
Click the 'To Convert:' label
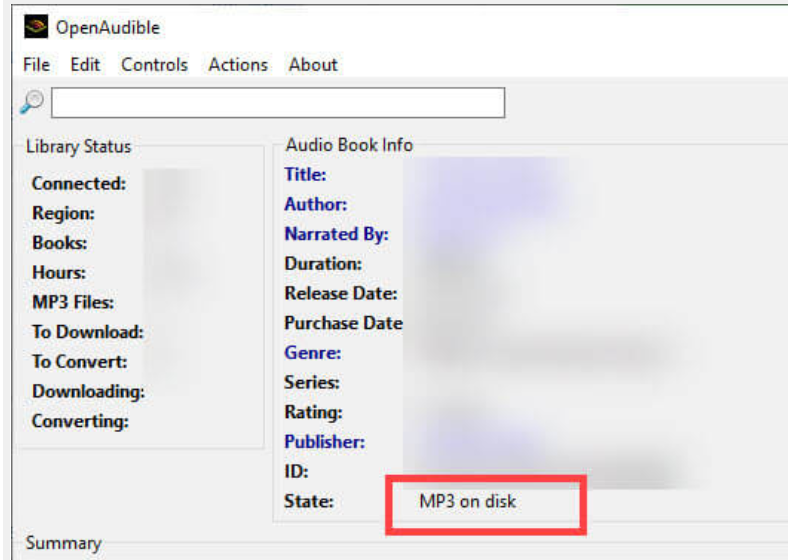click(79, 361)
